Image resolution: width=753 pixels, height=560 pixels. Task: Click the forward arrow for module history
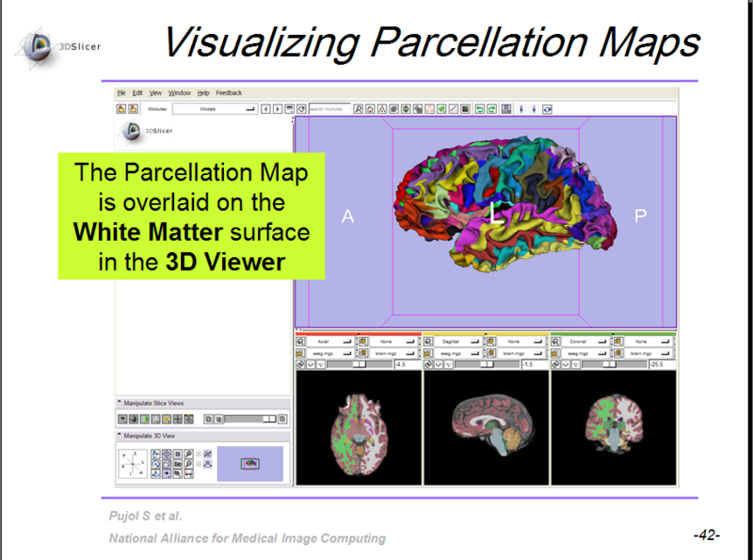pyautogui.click(x=277, y=109)
